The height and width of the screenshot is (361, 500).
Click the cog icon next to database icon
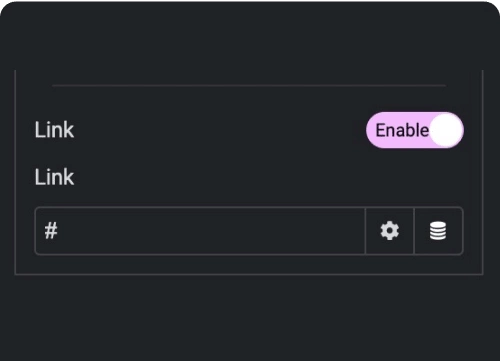(389, 231)
